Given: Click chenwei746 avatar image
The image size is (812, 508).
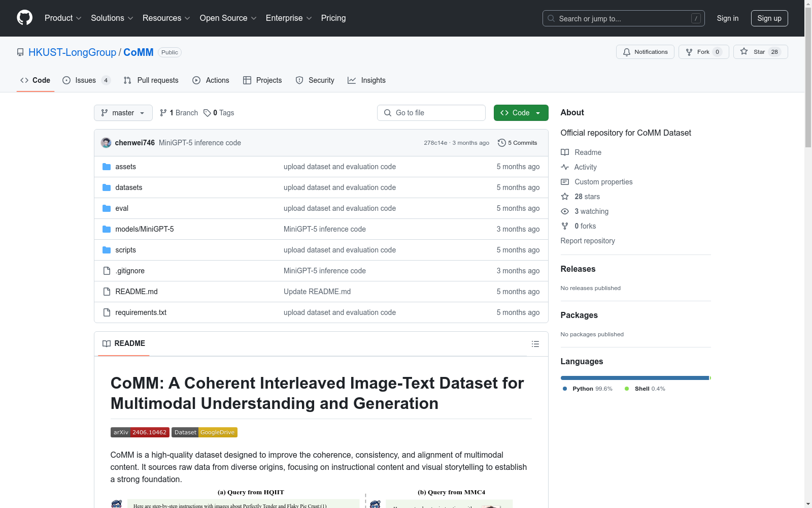Looking at the screenshot, I should pos(106,143).
